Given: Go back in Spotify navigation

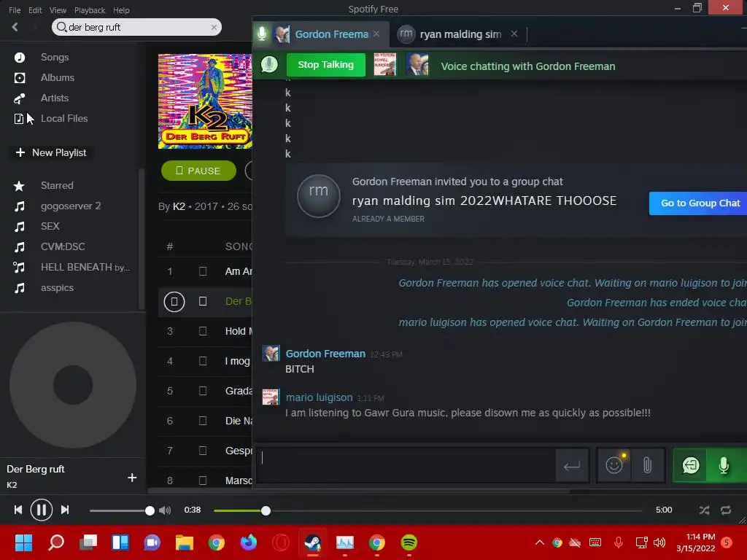Looking at the screenshot, I should pos(15,27).
